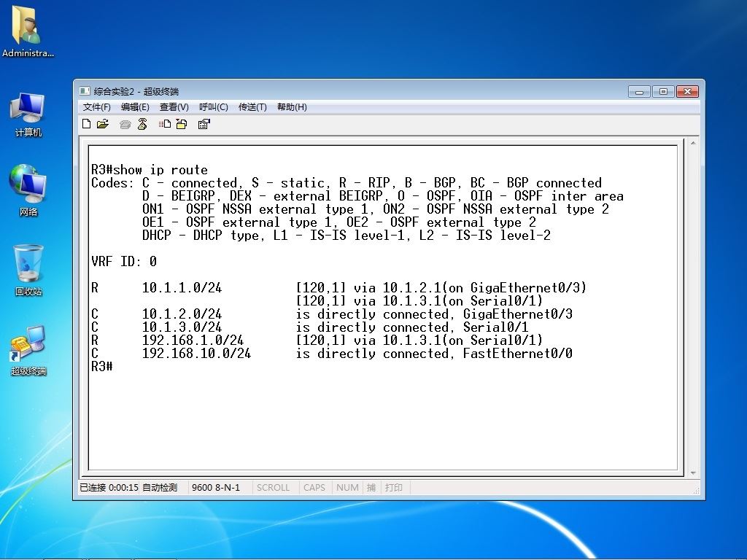
Task: Click the 'R3#show ip route' command line
Action: 150,170
